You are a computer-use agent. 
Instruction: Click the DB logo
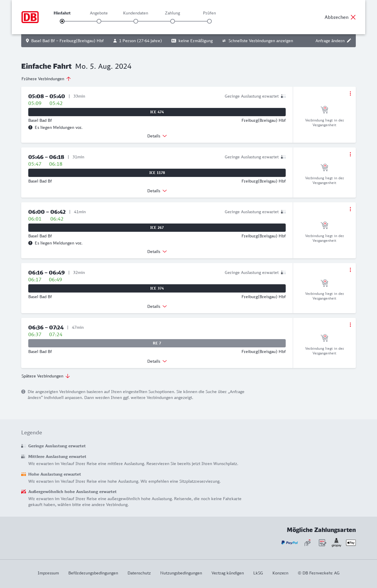point(30,17)
